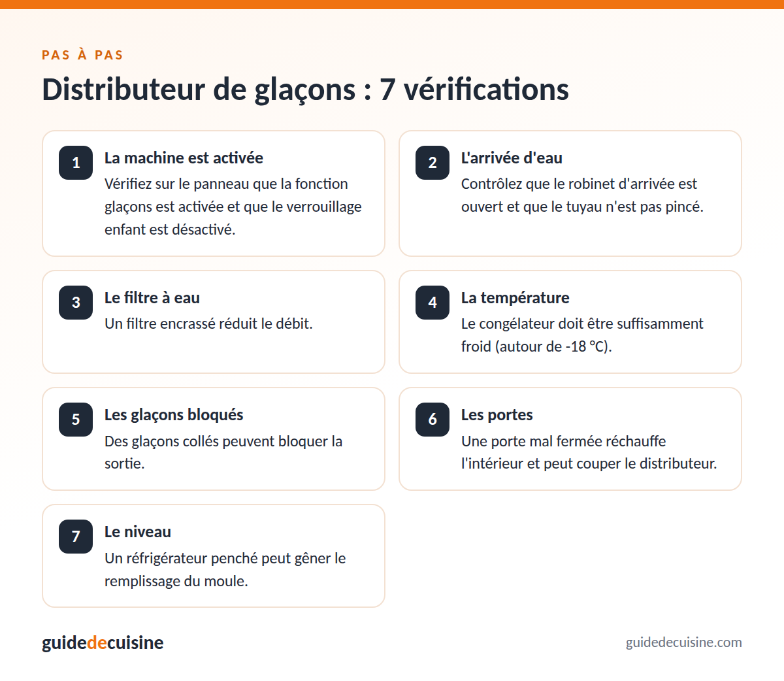Click description starting 'Le congélateur doit être'
Image resolution: width=784 pixels, height=681 pixels.
pyautogui.click(x=582, y=335)
